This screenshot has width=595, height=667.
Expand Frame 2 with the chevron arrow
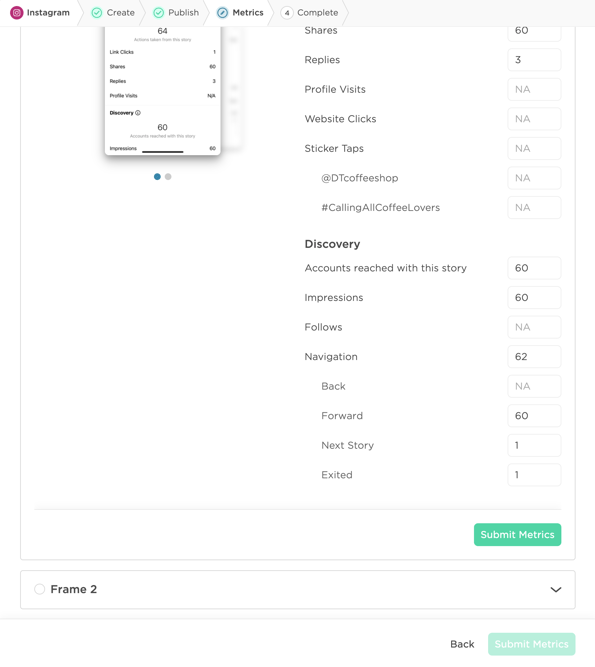click(556, 590)
